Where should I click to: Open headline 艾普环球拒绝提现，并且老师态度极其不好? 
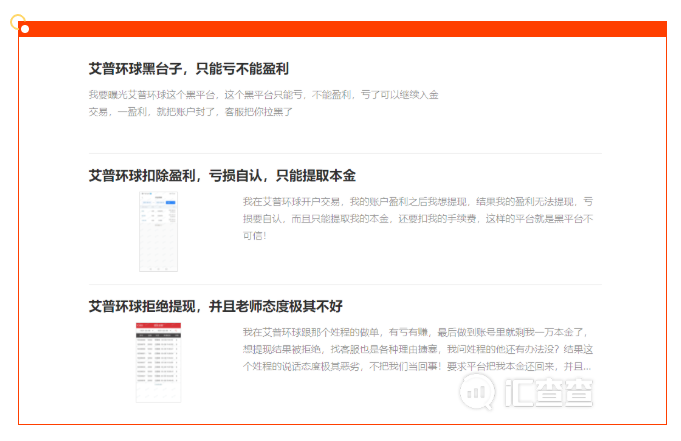215,306
